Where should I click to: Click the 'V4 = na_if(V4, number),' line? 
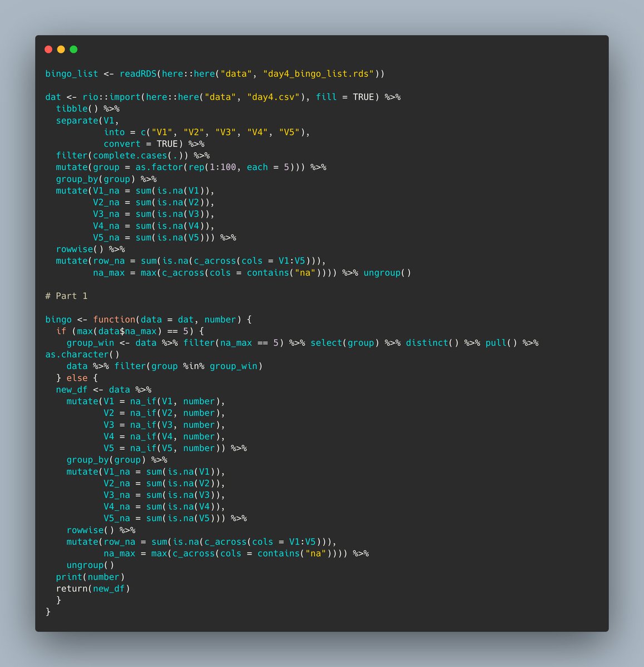coord(165,436)
